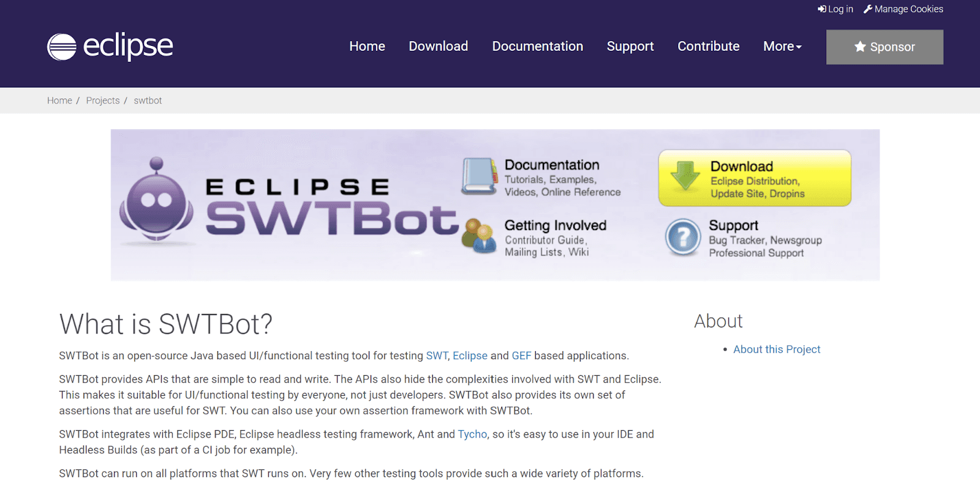The width and height of the screenshot is (980, 484).
Task: Click 'Contributor Guide,' text in banner
Action: [x=546, y=240]
